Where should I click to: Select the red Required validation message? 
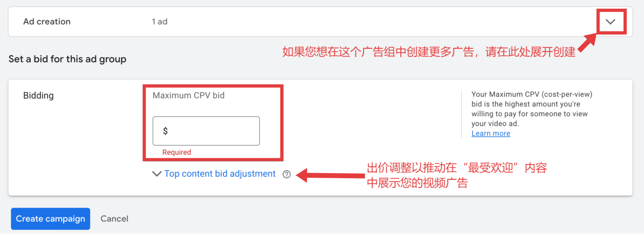(x=177, y=152)
